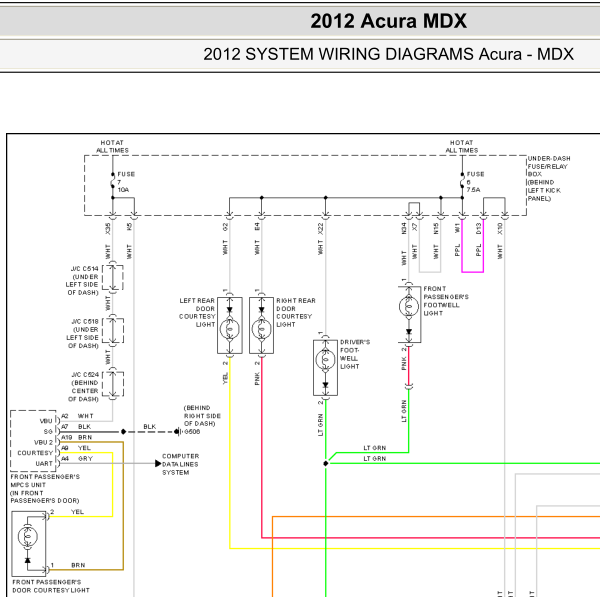Viewport: 600px width, 597px height.
Task: Select connector pin label 'X10'
Action: (x=500, y=228)
